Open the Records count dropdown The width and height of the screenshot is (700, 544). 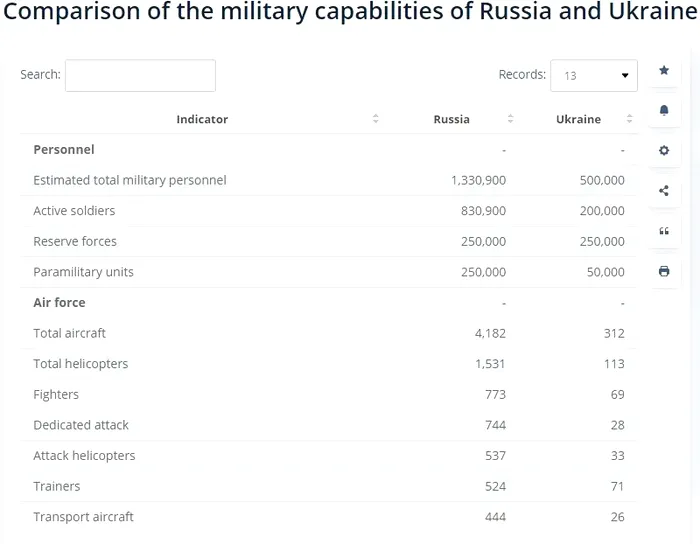tap(594, 75)
